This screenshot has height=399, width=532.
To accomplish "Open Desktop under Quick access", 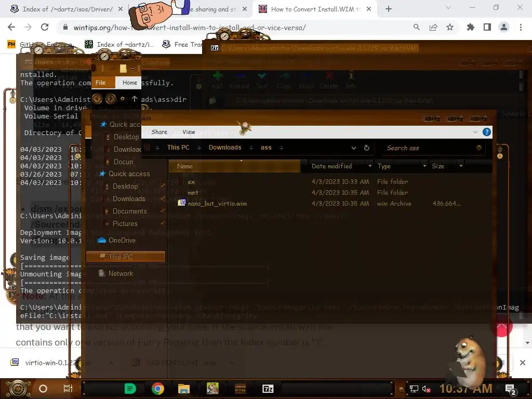I will coord(125,187).
